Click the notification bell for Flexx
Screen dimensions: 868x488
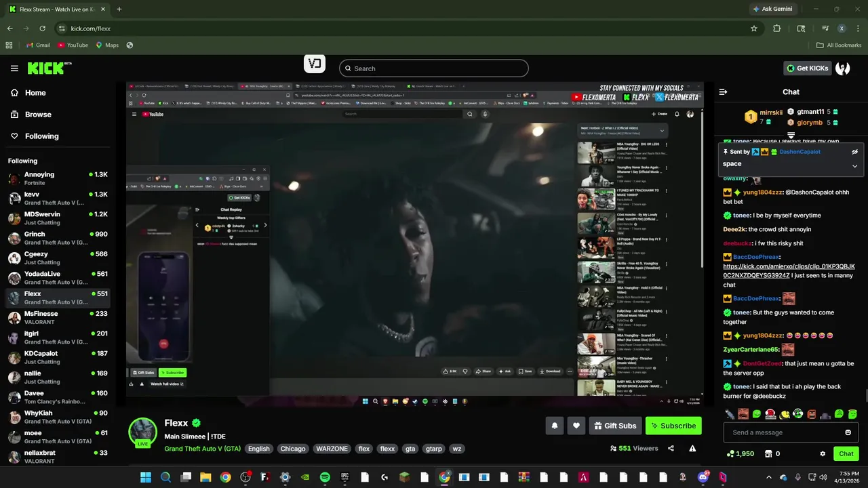(555, 426)
